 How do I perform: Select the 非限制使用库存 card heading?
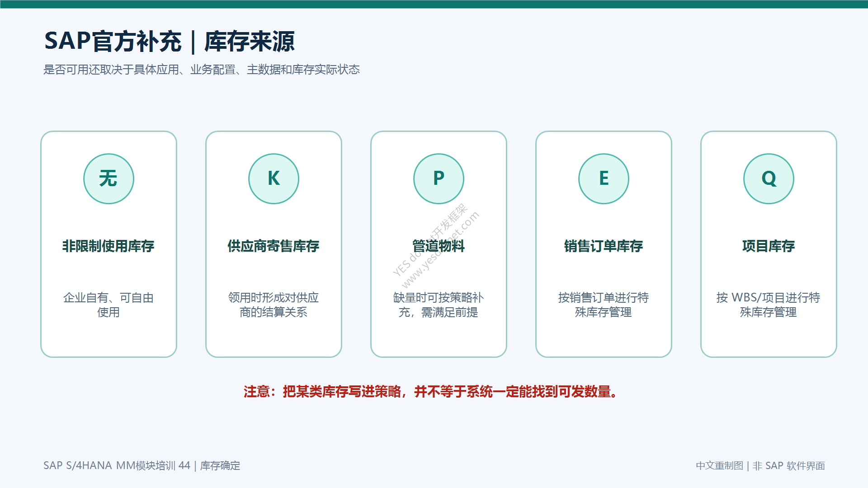pos(108,246)
